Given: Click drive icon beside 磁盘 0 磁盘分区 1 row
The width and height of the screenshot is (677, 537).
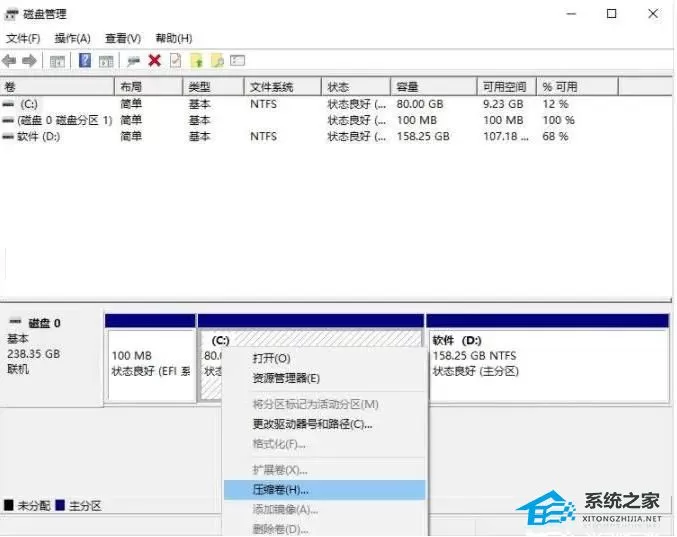Looking at the screenshot, I should pyautogui.click(x=8, y=120).
